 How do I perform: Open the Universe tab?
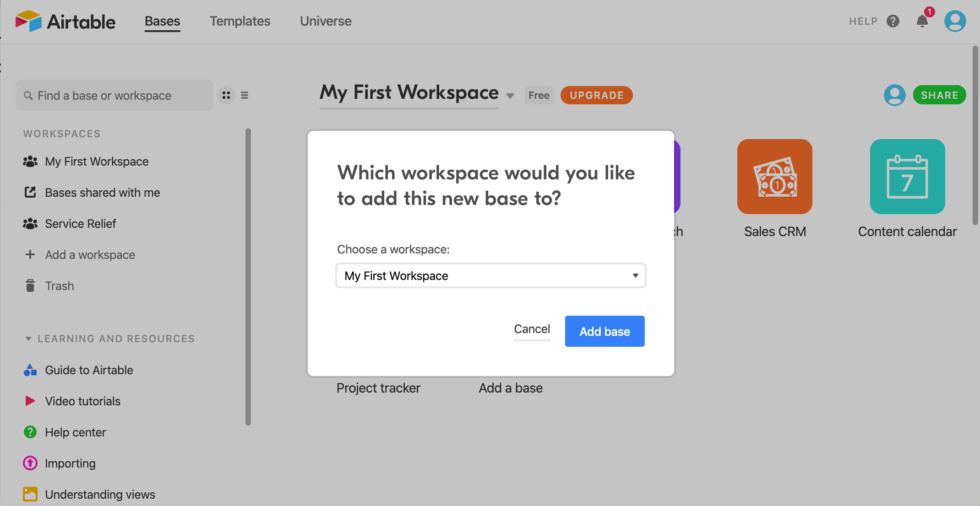pyautogui.click(x=326, y=21)
